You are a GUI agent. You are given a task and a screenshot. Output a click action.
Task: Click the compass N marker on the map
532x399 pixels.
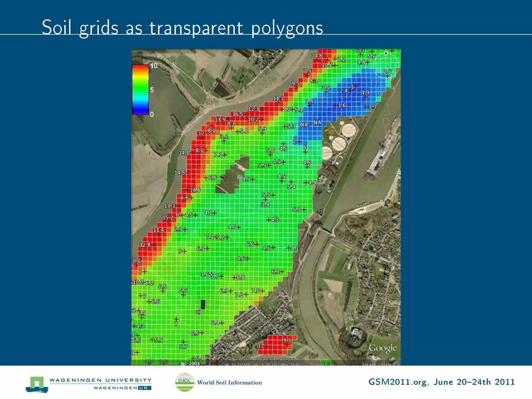386,53
